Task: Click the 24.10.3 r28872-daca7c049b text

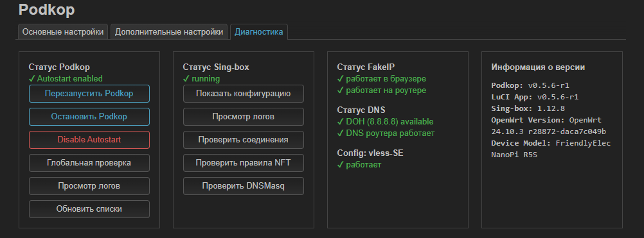Action: (x=549, y=132)
